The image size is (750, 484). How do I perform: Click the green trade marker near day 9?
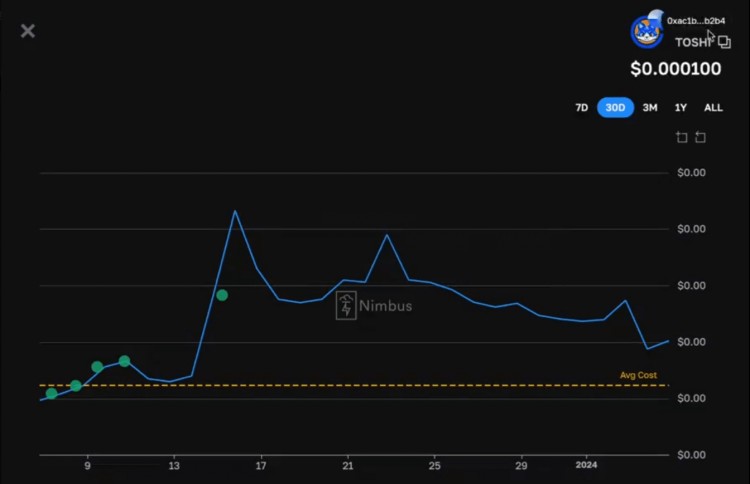click(x=97, y=367)
